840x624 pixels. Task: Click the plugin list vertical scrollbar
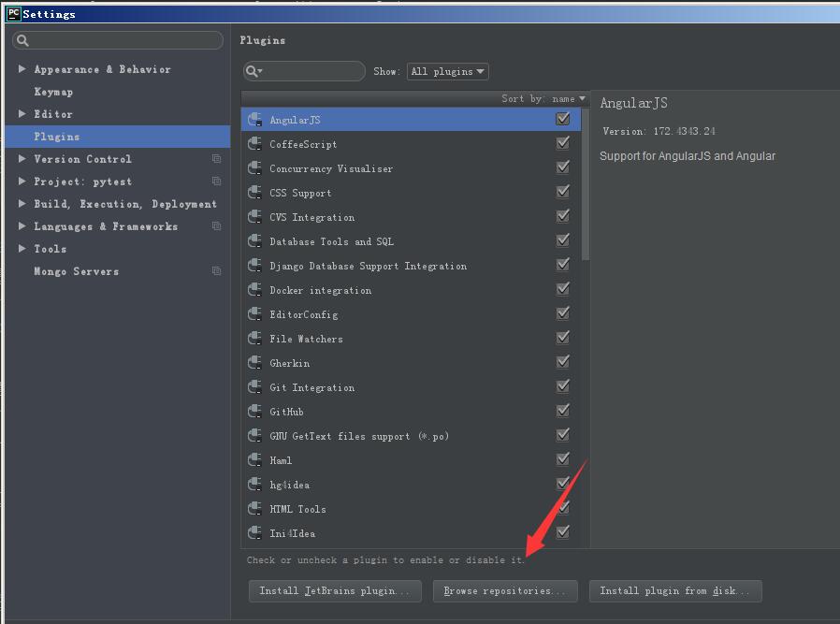coord(586,185)
